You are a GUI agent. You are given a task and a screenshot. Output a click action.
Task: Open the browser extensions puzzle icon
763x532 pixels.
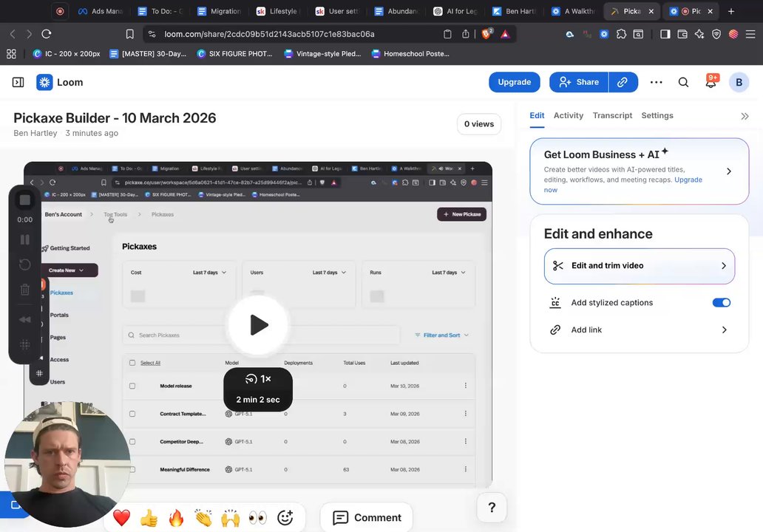621,34
